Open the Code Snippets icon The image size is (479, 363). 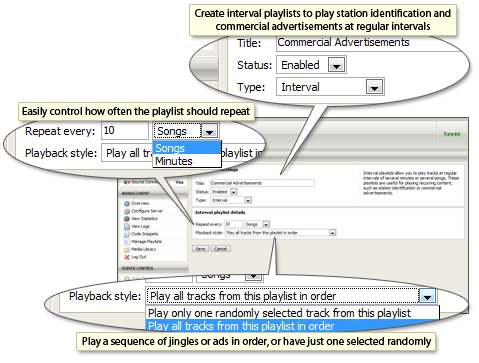point(127,234)
